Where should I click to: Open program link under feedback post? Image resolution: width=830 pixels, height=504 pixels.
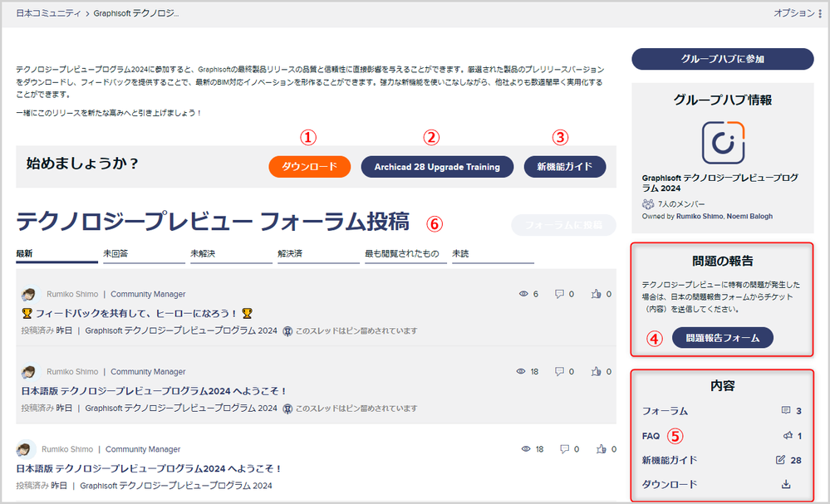181,331
